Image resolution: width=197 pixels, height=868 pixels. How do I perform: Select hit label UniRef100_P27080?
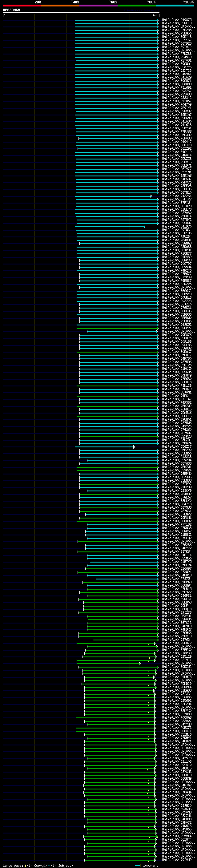(x=176, y=213)
